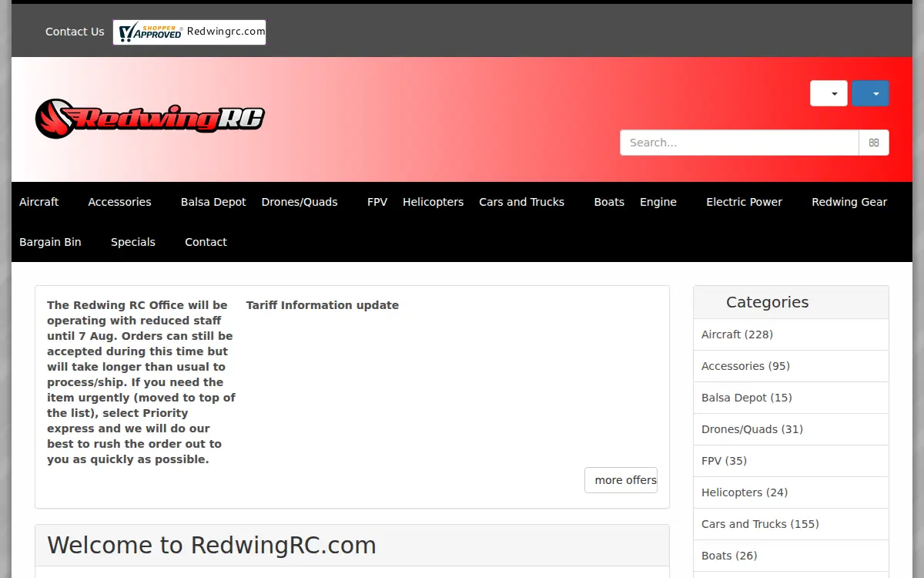
Task: Select Boats (26) category in sidebar
Action: [x=791, y=556]
